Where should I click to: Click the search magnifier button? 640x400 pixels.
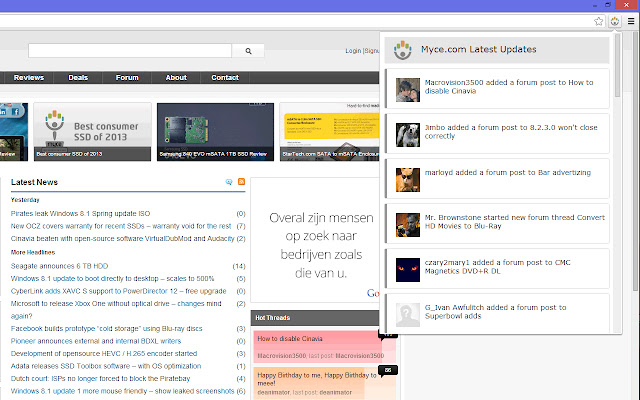(x=248, y=51)
